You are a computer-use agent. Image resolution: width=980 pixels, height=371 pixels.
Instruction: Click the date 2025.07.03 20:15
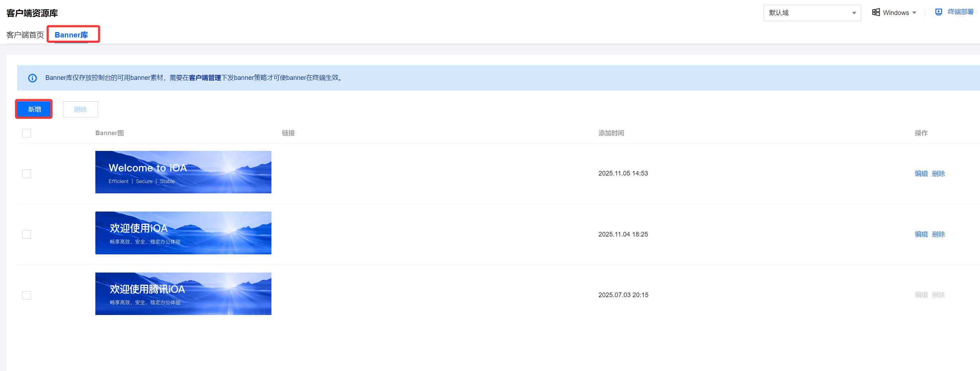pos(623,295)
